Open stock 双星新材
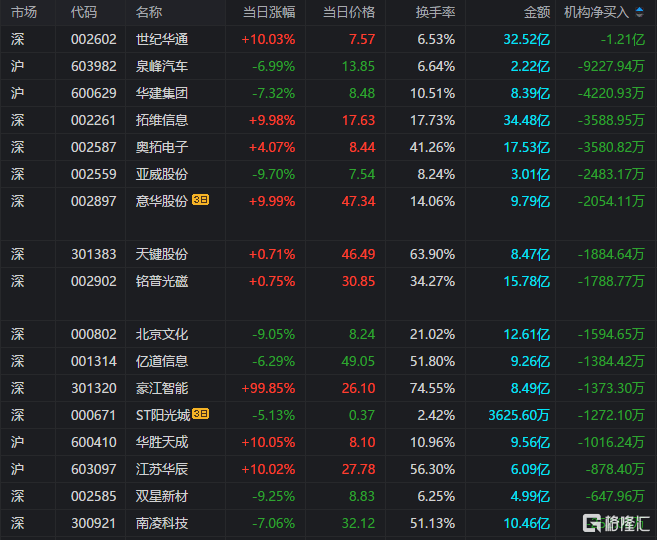The image size is (657, 540). pos(162,496)
